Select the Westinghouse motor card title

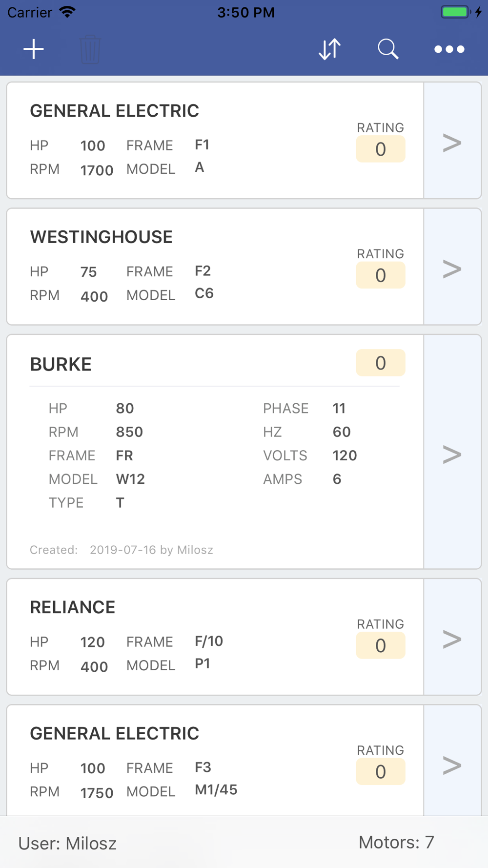tap(102, 237)
